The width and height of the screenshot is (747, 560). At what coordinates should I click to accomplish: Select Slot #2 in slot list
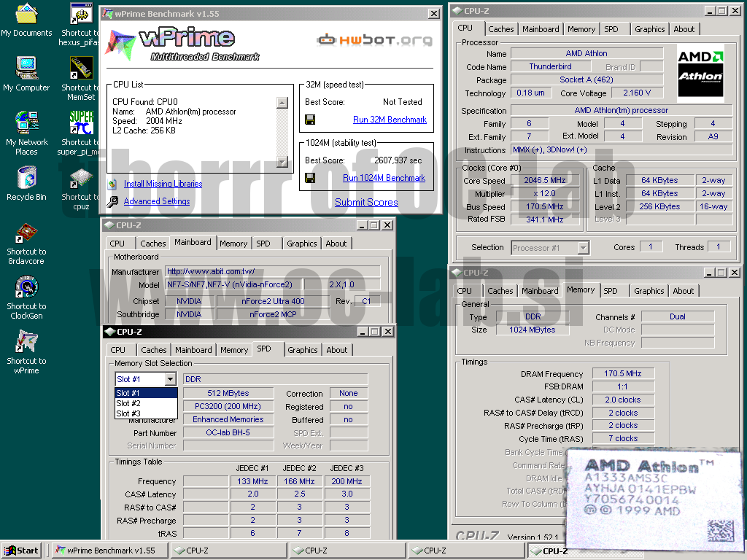(x=146, y=403)
